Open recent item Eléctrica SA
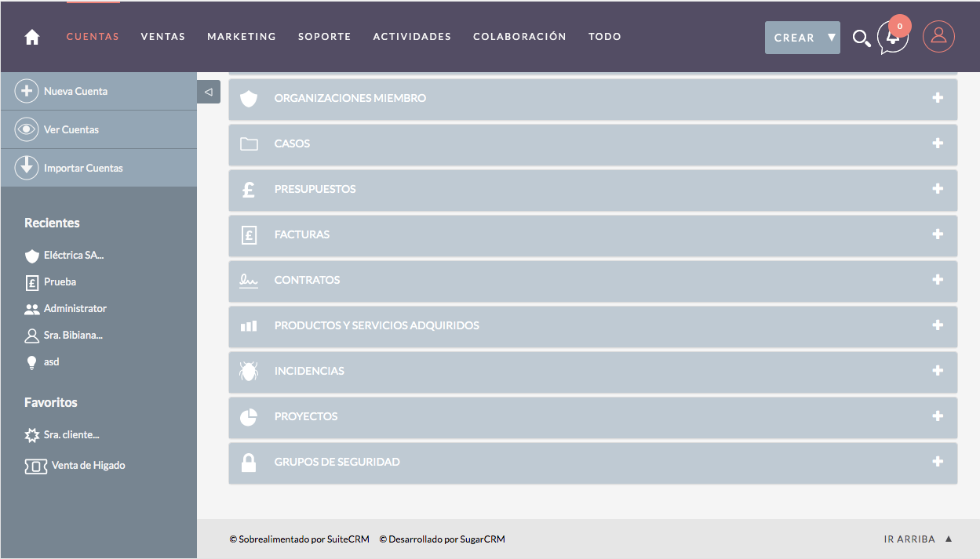 (73, 256)
